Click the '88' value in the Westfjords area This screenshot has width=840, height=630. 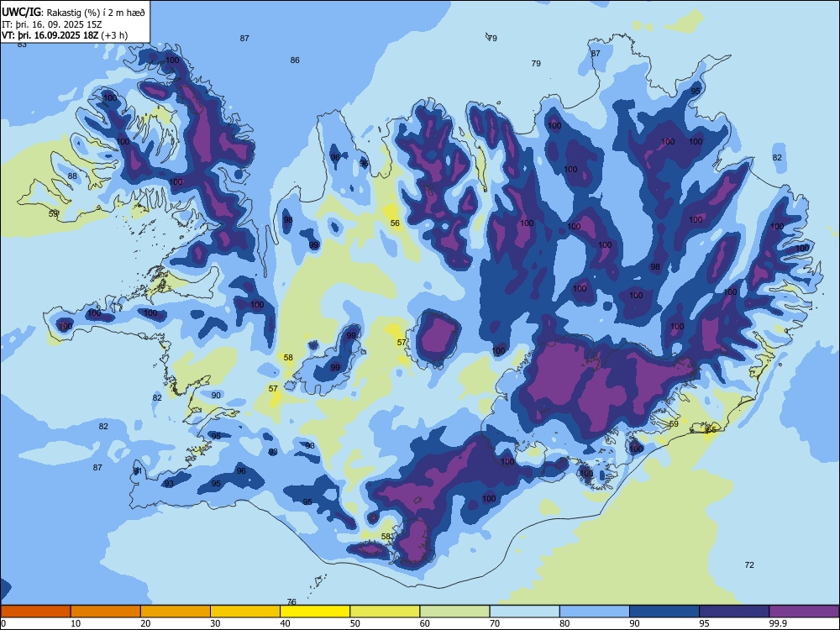72,176
